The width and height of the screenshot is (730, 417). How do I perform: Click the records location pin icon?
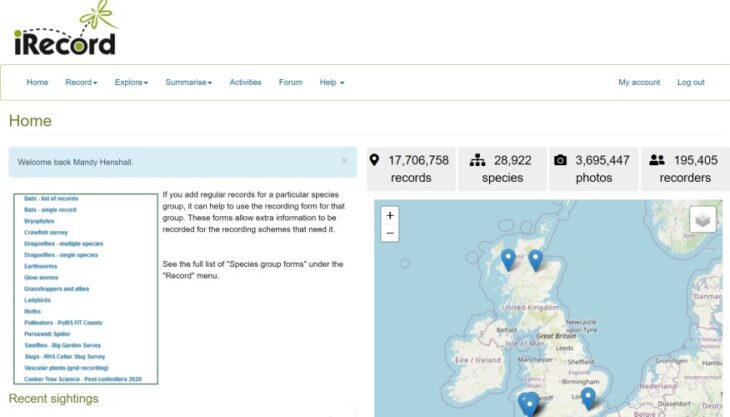tap(374, 160)
